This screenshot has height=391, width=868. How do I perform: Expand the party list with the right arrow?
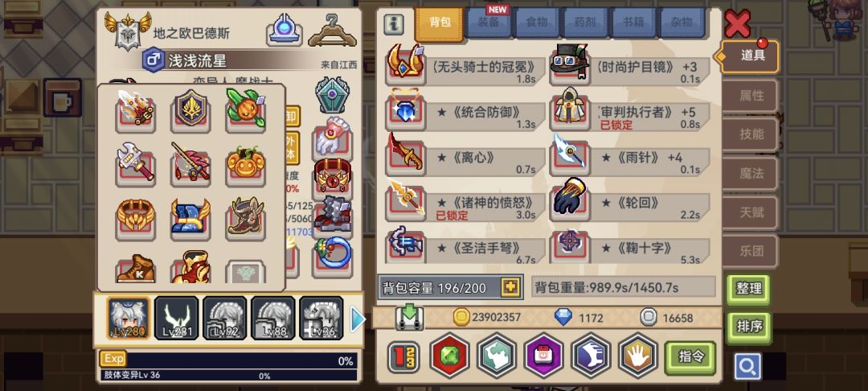pyautogui.click(x=358, y=319)
